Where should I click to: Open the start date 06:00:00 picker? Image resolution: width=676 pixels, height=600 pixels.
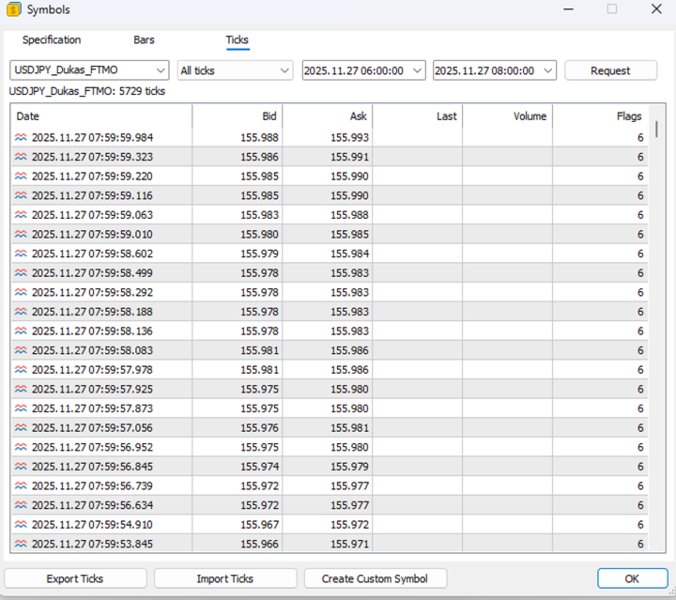point(363,70)
